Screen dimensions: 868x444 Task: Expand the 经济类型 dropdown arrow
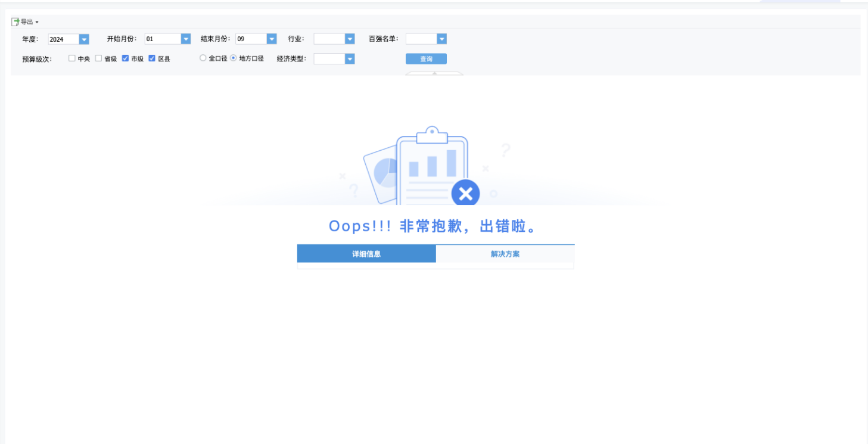click(350, 59)
